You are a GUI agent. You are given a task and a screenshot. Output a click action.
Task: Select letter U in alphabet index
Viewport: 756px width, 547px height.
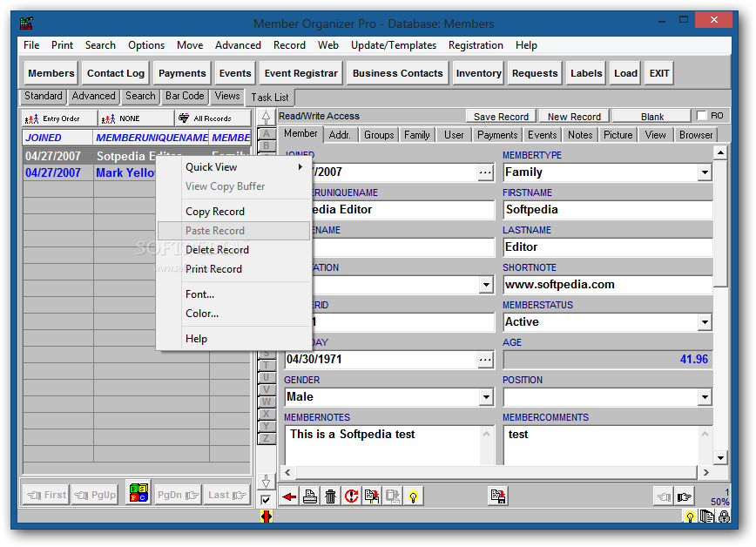pos(267,377)
